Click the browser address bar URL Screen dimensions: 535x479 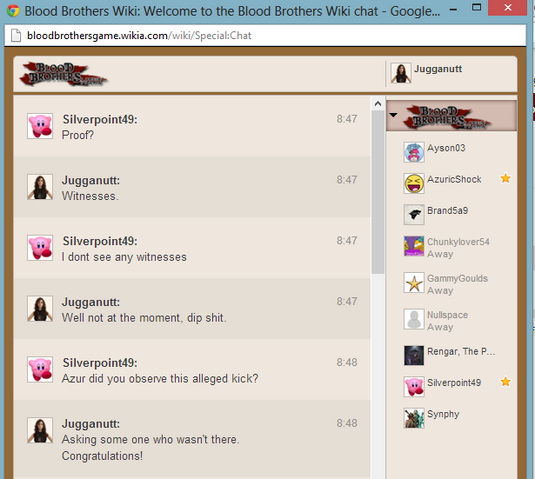pyautogui.click(x=139, y=35)
